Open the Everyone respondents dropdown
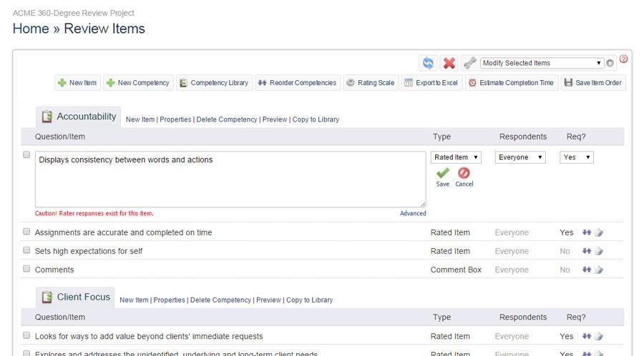The width and height of the screenshot is (644, 356). (x=520, y=157)
